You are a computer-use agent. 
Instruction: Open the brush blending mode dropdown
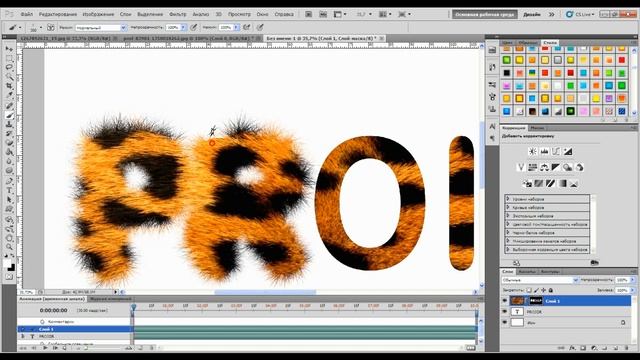(101, 28)
